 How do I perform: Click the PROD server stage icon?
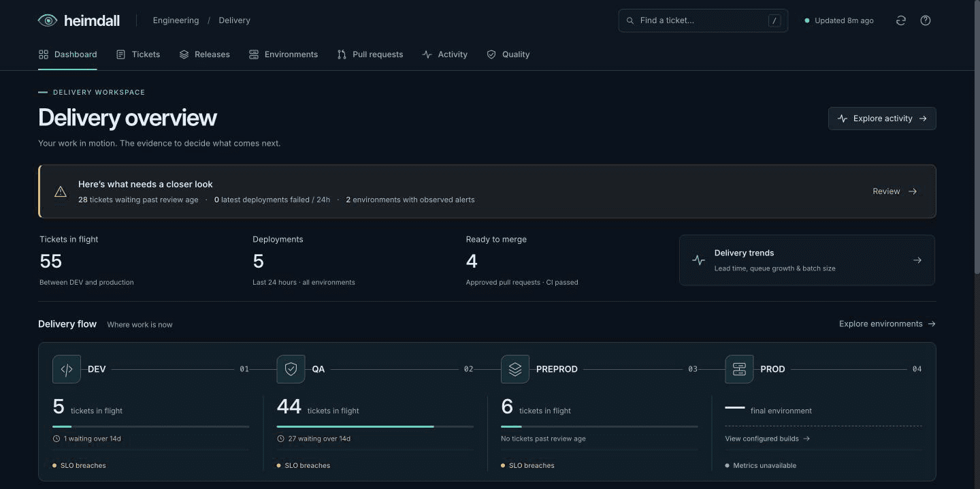click(739, 369)
